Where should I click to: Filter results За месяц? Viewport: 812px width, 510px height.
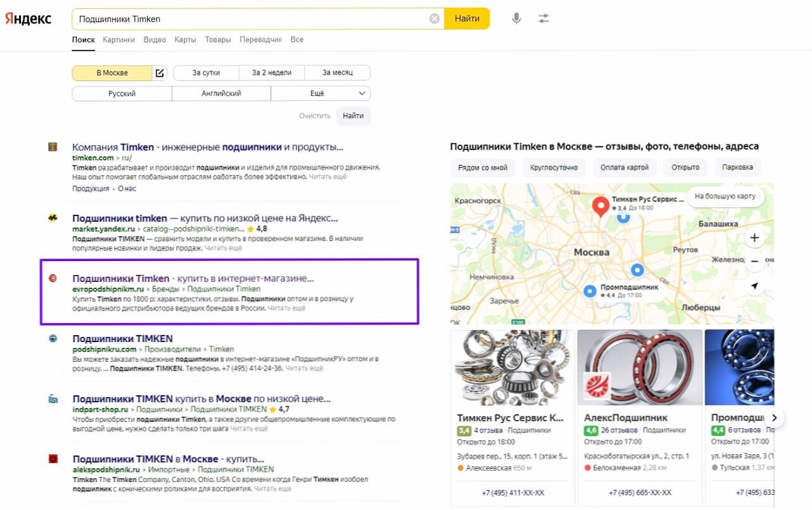(x=338, y=73)
